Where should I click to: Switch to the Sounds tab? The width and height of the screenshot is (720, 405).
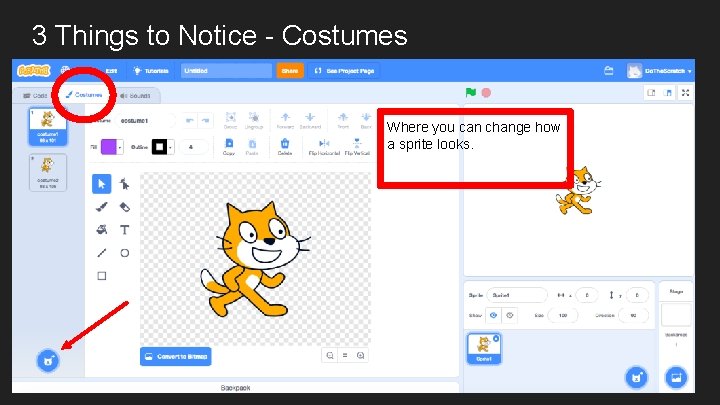(135, 96)
